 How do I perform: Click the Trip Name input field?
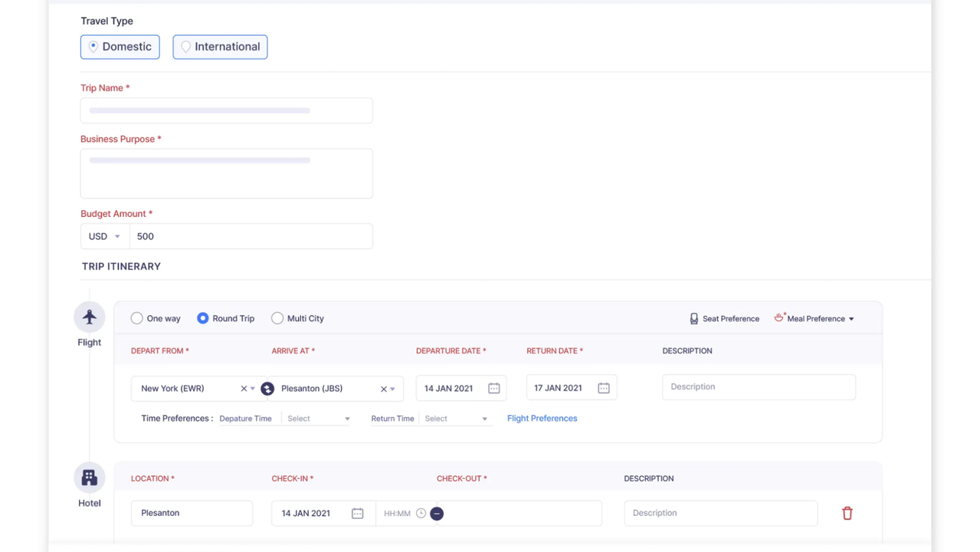226,110
